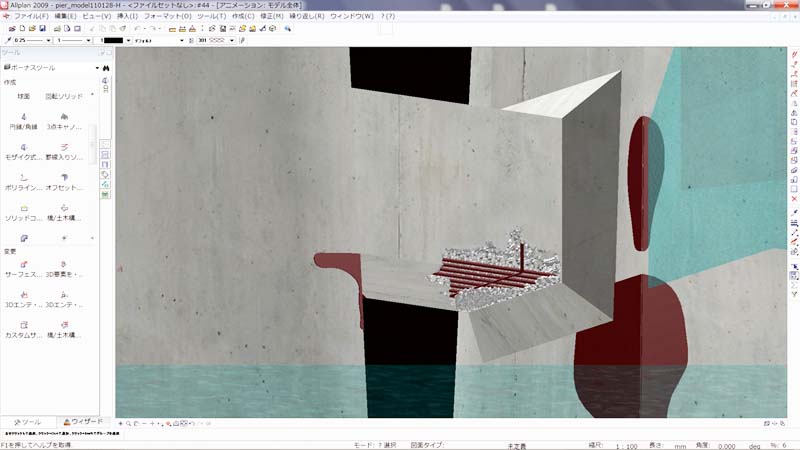800x450 pixels.
Task: Select the 球面 tool
Action: [x=23, y=96]
